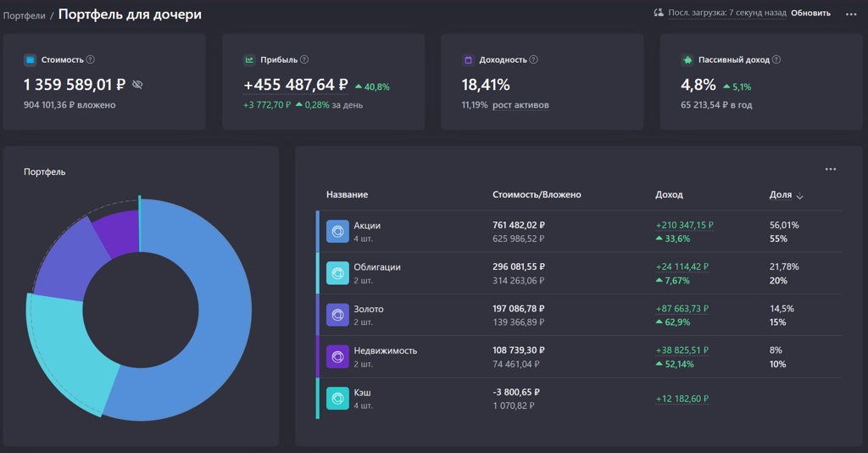Click the Портфель для дочери page title
This screenshot has height=453, width=868.
(130, 14)
